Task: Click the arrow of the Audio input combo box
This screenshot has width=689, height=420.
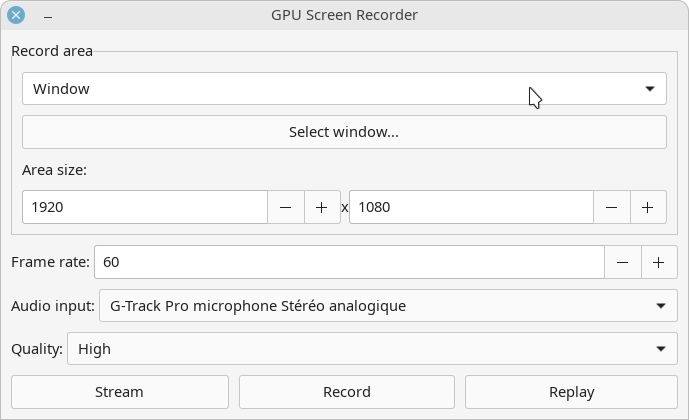Action: (661, 306)
